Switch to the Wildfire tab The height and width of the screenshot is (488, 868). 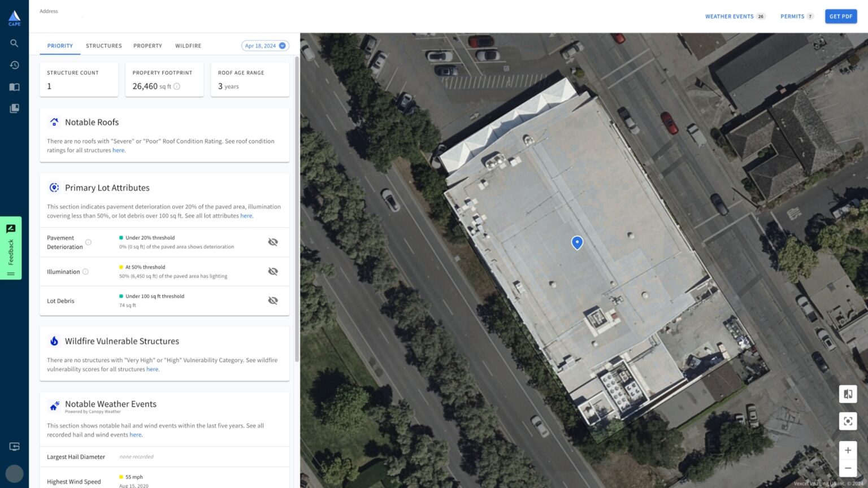188,46
